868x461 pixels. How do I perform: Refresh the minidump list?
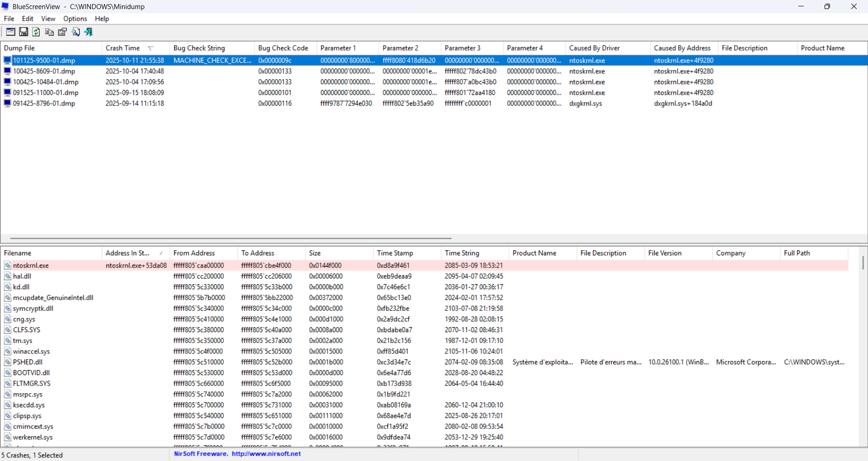[x=36, y=32]
